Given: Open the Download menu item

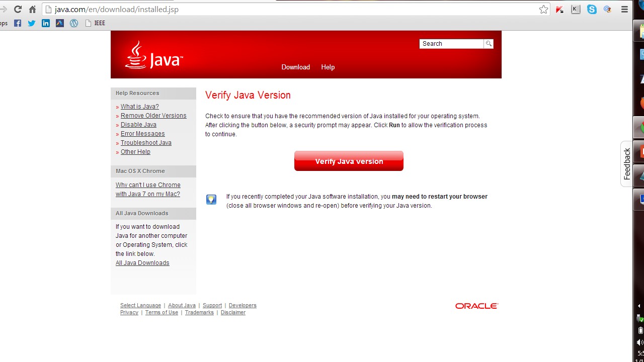Looking at the screenshot, I should [x=295, y=67].
